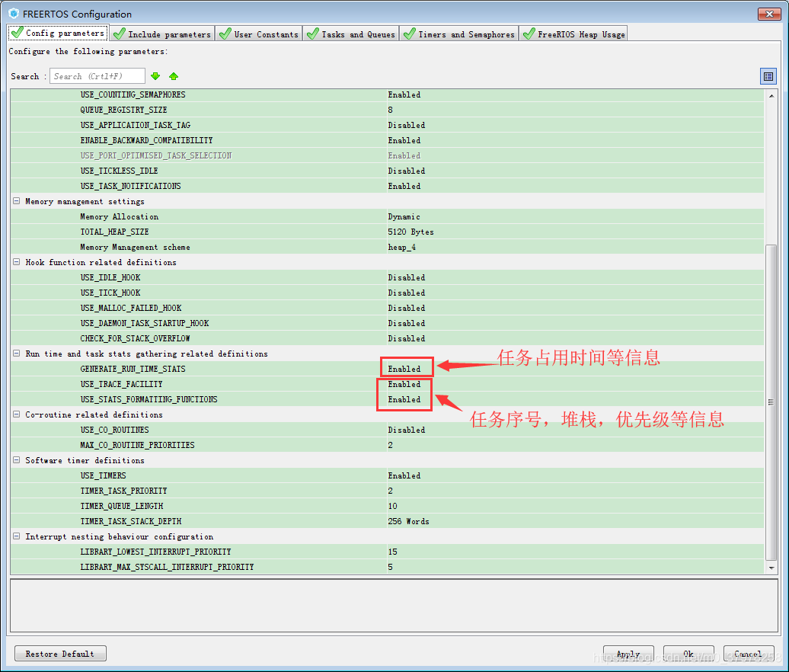The height and width of the screenshot is (672, 789).
Task: Select USE_TIMERS row
Action: (387, 475)
